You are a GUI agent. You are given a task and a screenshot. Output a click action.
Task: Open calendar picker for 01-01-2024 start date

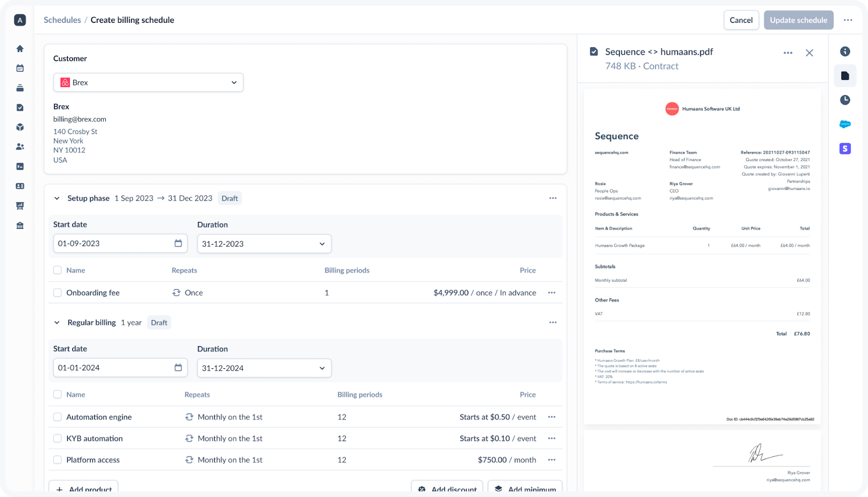(178, 367)
